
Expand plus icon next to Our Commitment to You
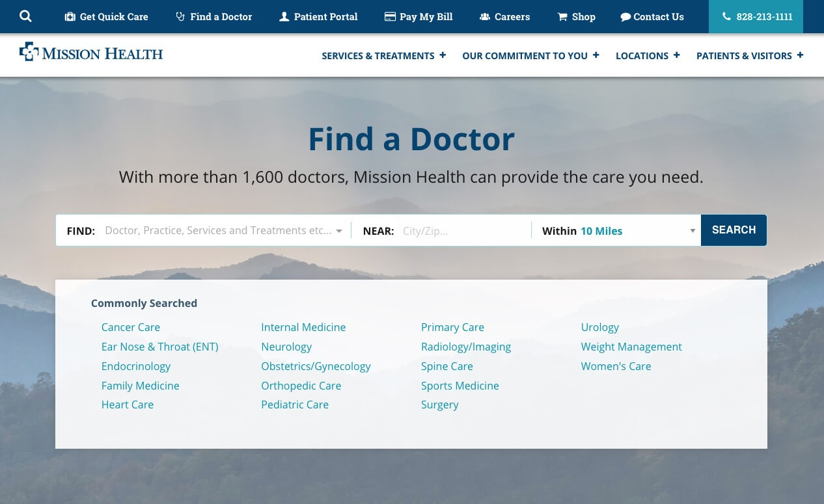pyautogui.click(x=596, y=55)
